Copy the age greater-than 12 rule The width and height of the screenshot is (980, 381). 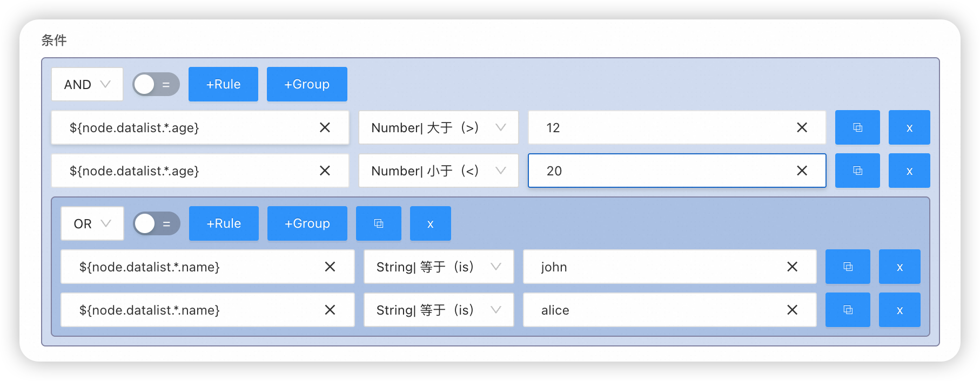[x=857, y=127]
